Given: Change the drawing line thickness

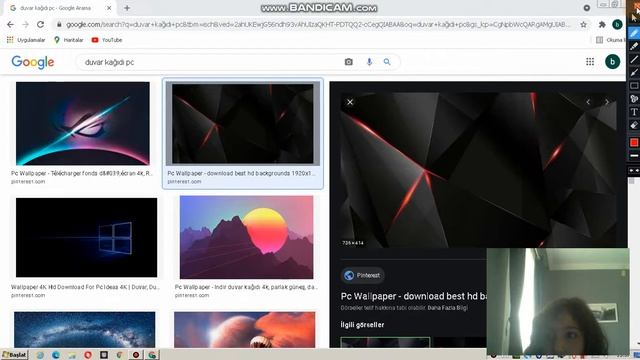Looking at the screenshot, I should tap(634, 156).
